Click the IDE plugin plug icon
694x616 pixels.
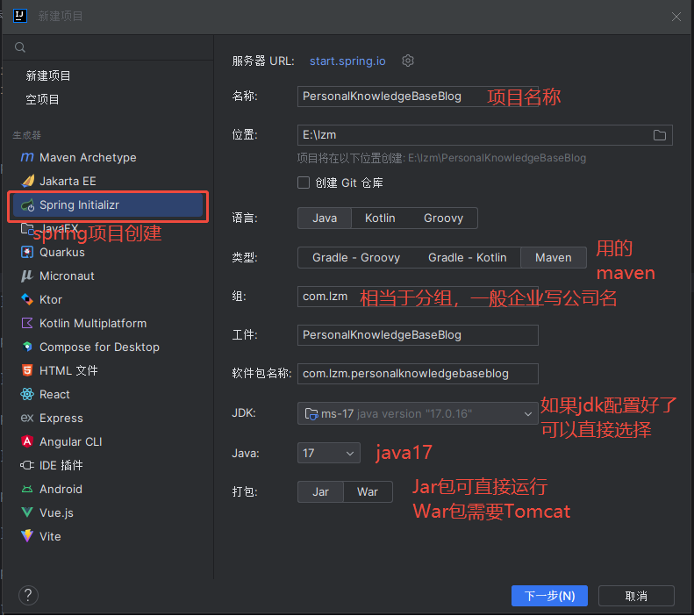coord(27,466)
